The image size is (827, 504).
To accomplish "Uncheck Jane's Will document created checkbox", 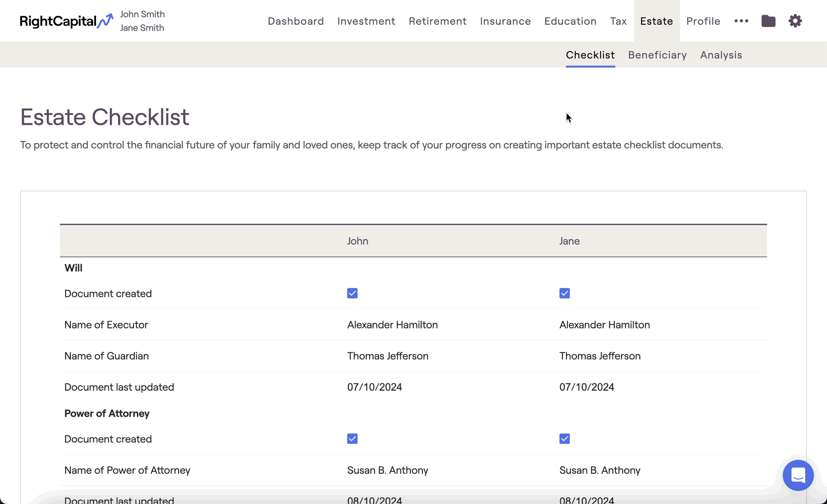I will point(564,293).
